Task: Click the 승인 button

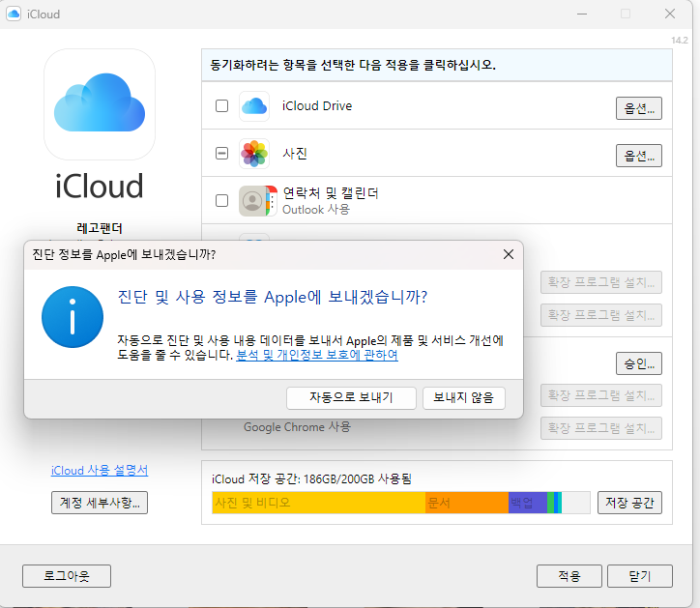Action: pyautogui.click(x=639, y=363)
